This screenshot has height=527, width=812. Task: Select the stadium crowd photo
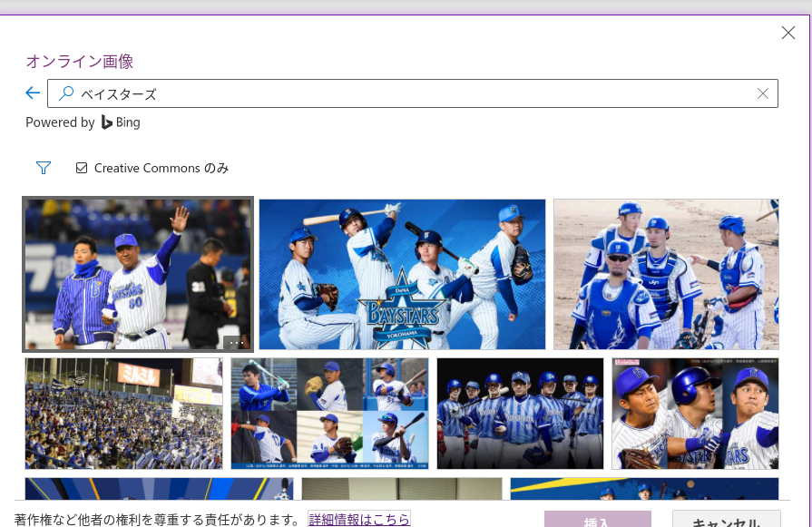(x=123, y=413)
